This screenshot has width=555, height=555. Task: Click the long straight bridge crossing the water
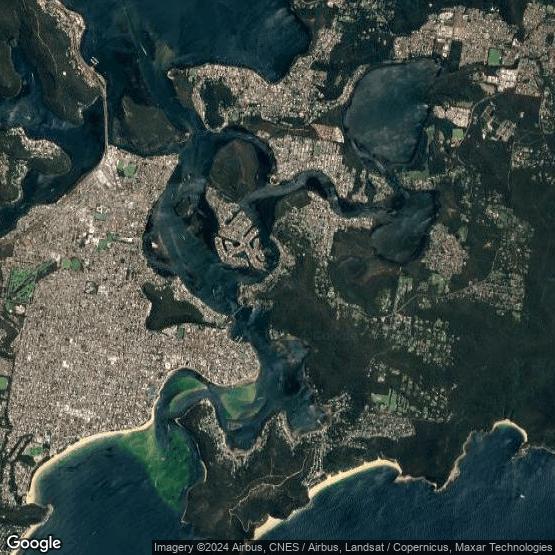105,113
